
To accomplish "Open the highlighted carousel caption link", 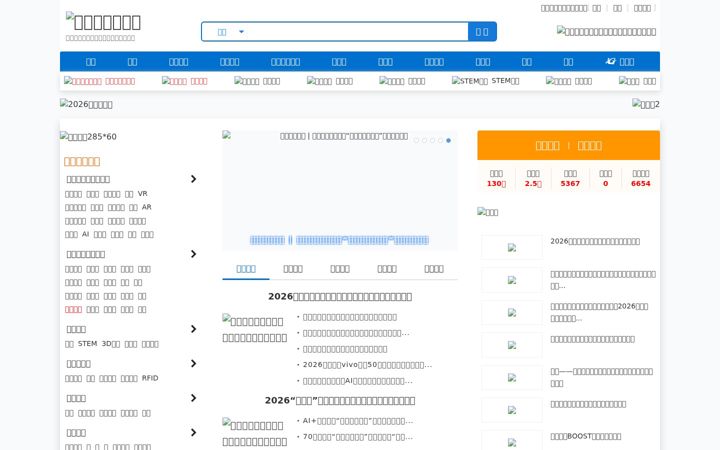I will click(339, 240).
